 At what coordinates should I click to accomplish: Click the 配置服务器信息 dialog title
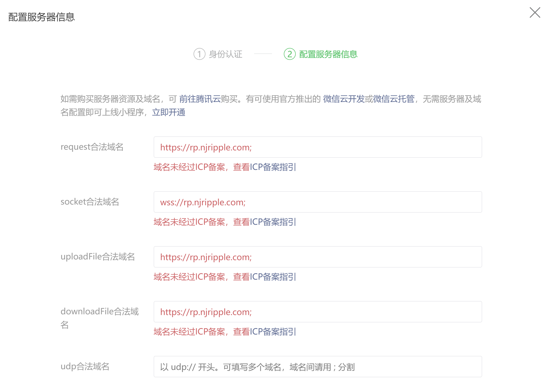pos(42,17)
